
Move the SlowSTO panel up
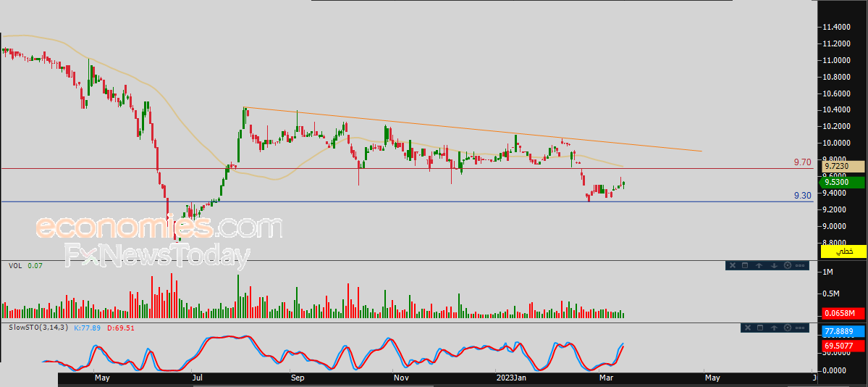point(774,328)
